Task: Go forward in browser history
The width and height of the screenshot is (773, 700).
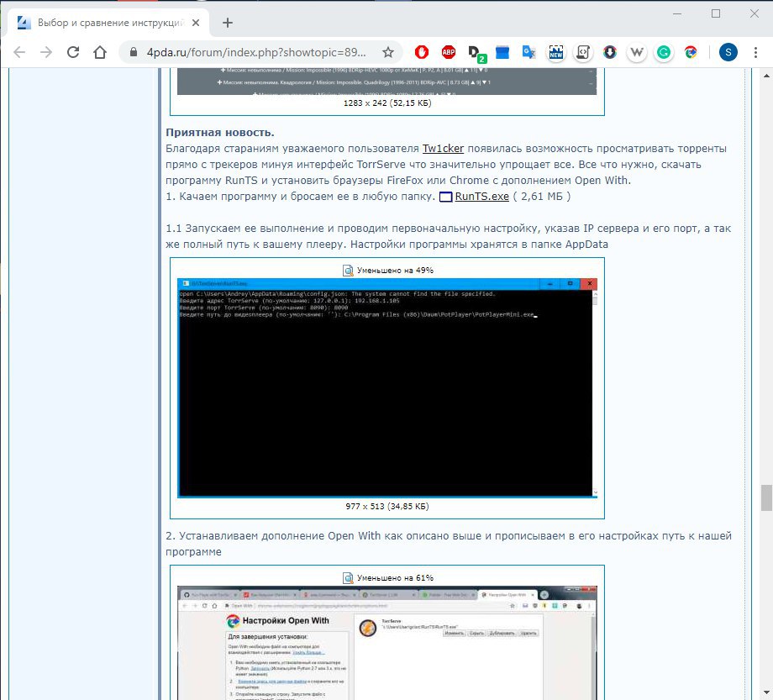Action: tap(46, 52)
